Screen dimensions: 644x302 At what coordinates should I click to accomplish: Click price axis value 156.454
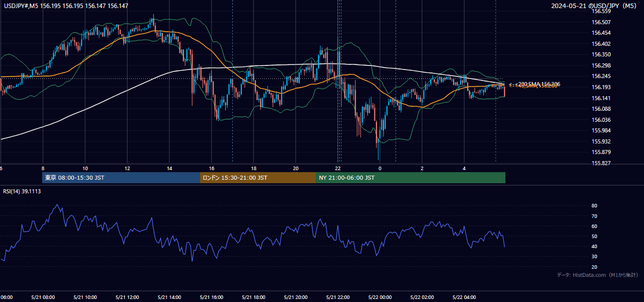[x=602, y=33]
